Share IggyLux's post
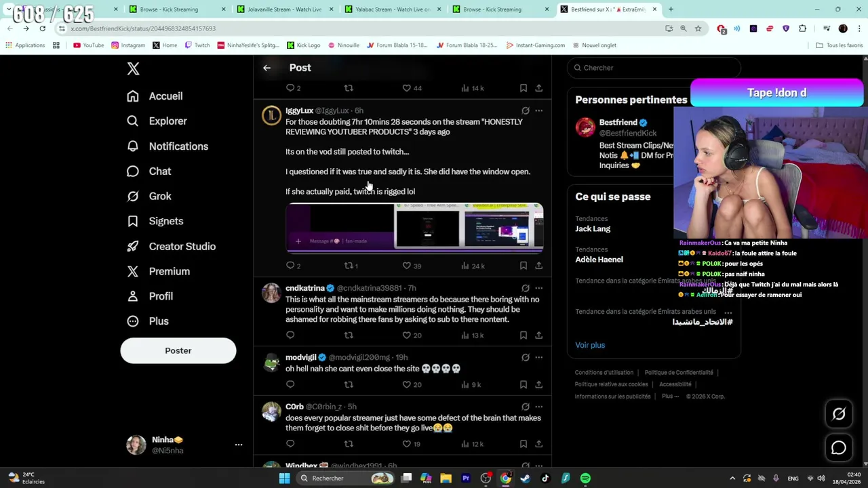 click(538, 266)
